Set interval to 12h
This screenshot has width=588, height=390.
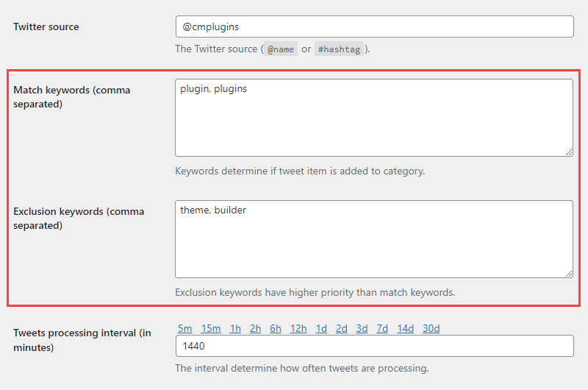pyautogui.click(x=298, y=328)
